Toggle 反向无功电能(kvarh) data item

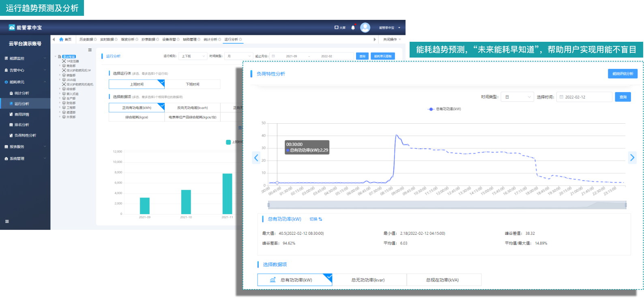point(193,108)
